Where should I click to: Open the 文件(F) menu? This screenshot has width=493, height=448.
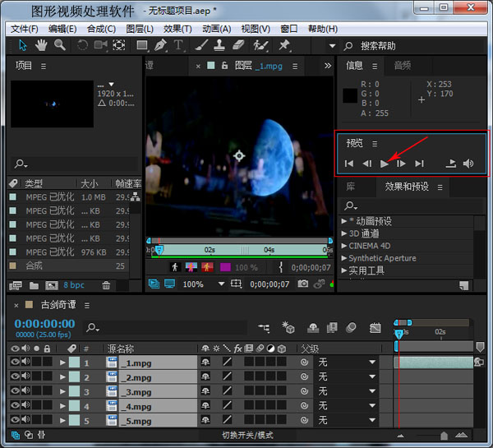tap(24, 29)
